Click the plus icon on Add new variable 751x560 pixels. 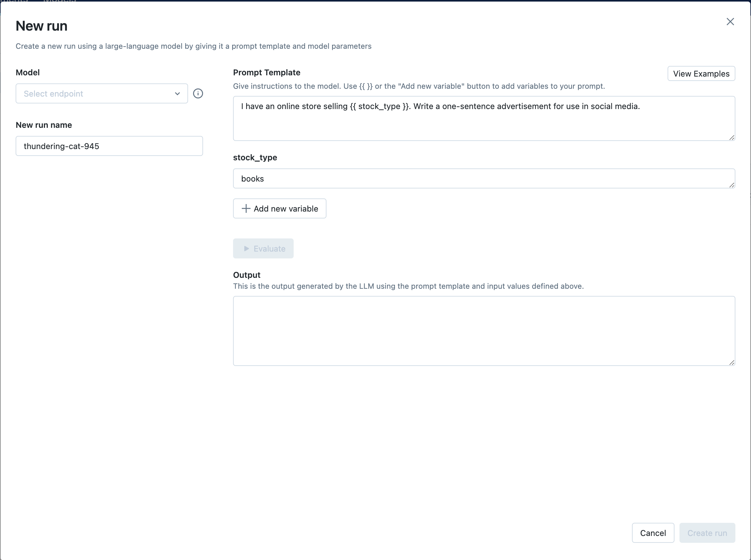click(x=246, y=208)
